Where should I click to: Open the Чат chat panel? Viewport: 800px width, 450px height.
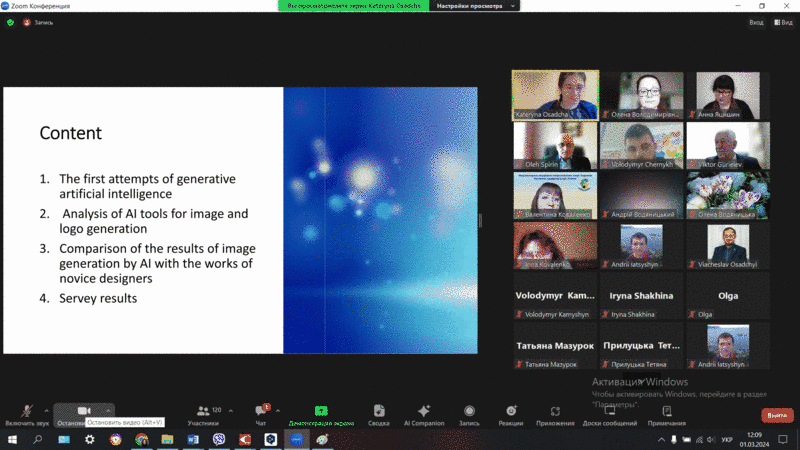pos(261,413)
